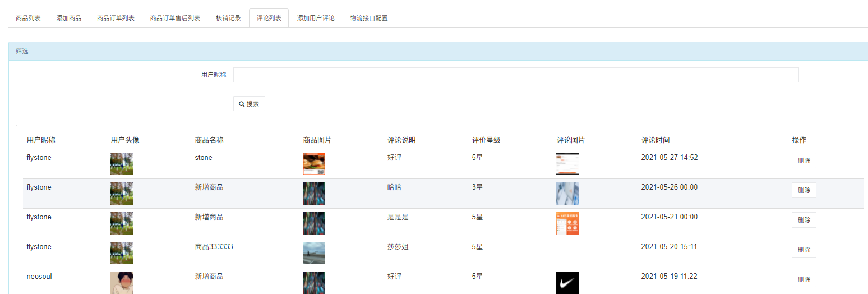Click the 用户昵称 column header
Image resolution: width=868 pixels, height=294 pixels.
point(41,140)
